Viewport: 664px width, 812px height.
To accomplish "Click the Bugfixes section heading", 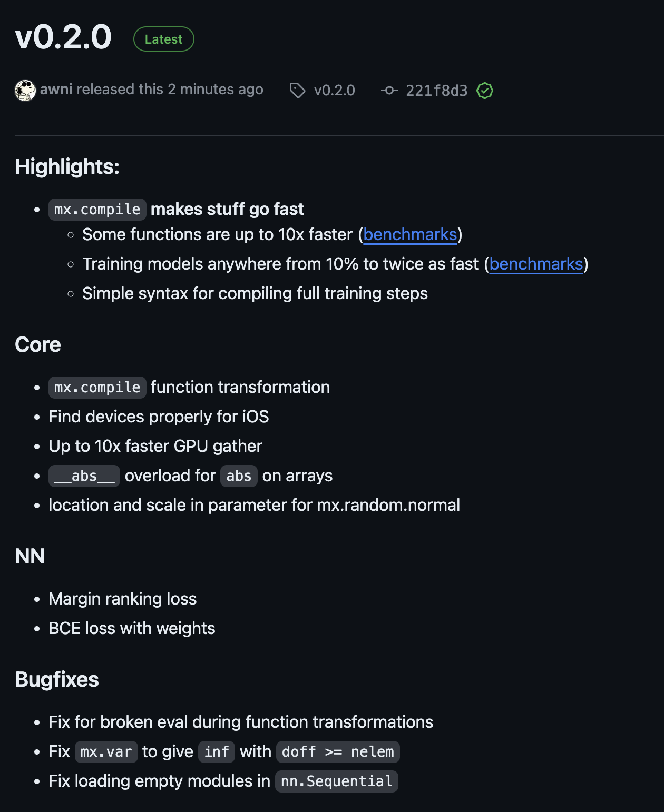I will 57,679.
